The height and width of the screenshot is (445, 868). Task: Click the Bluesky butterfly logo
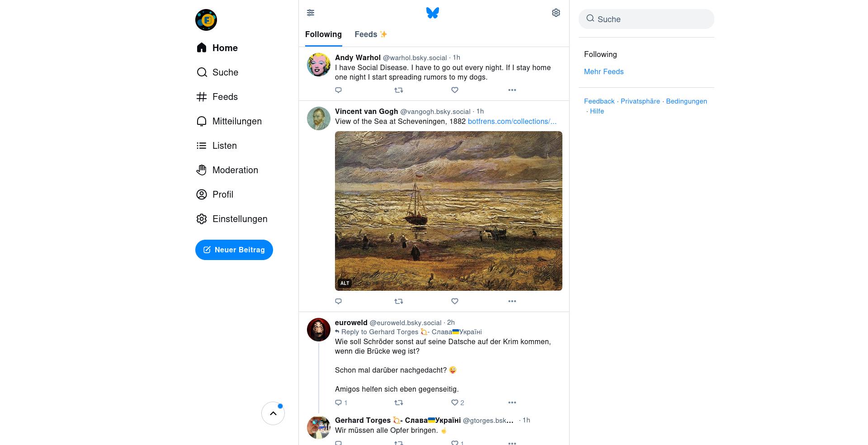(433, 13)
